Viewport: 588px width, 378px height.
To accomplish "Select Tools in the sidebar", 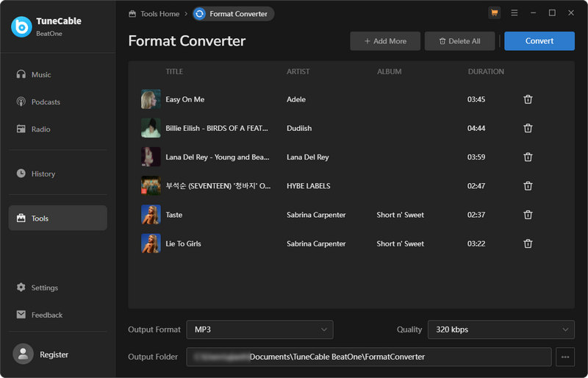I will [58, 218].
